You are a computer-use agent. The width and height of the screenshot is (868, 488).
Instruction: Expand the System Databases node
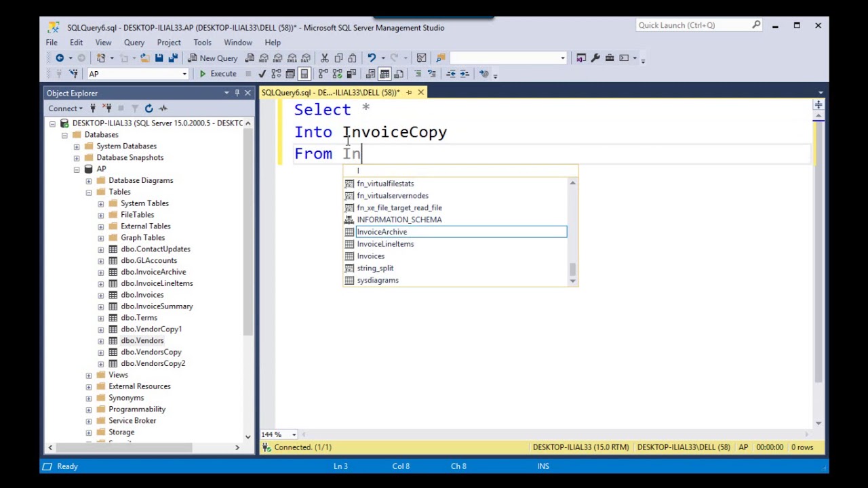coord(77,146)
